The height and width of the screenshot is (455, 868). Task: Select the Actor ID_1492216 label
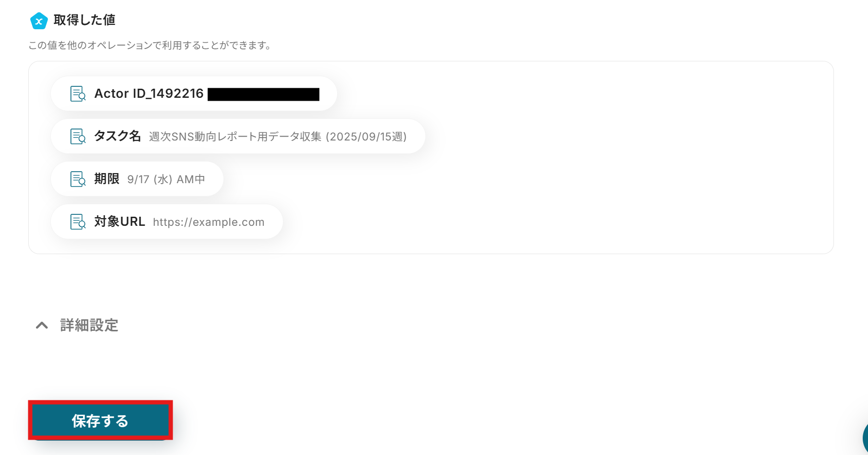click(x=149, y=93)
